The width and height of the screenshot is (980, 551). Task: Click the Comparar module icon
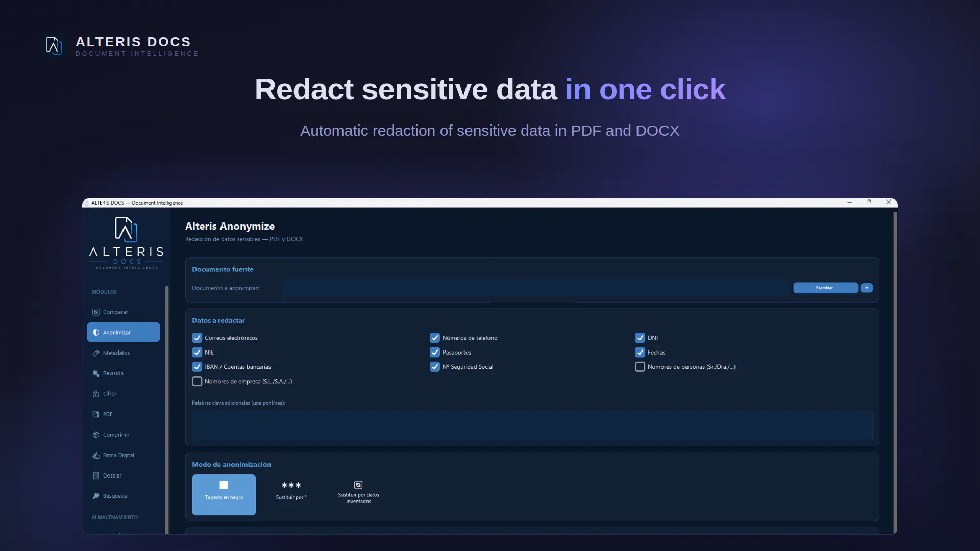click(x=95, y=312)
